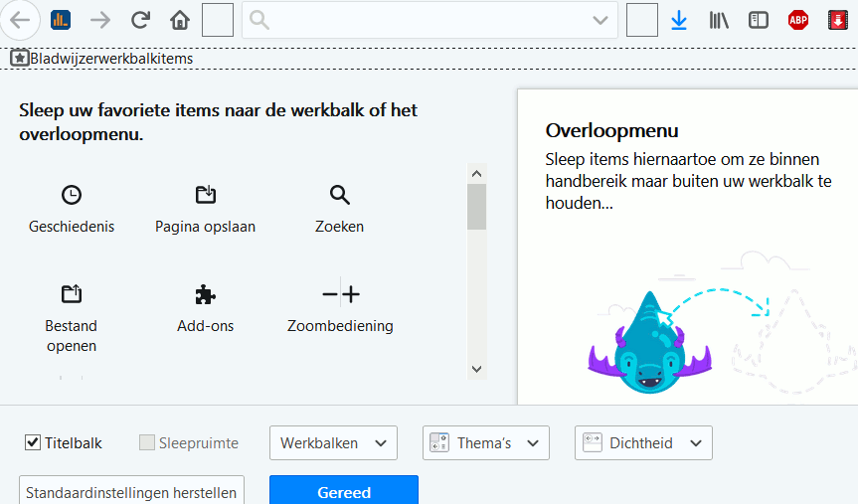
Task: Select the Zoeken magnifier item
Action: (x=339, y=195)
